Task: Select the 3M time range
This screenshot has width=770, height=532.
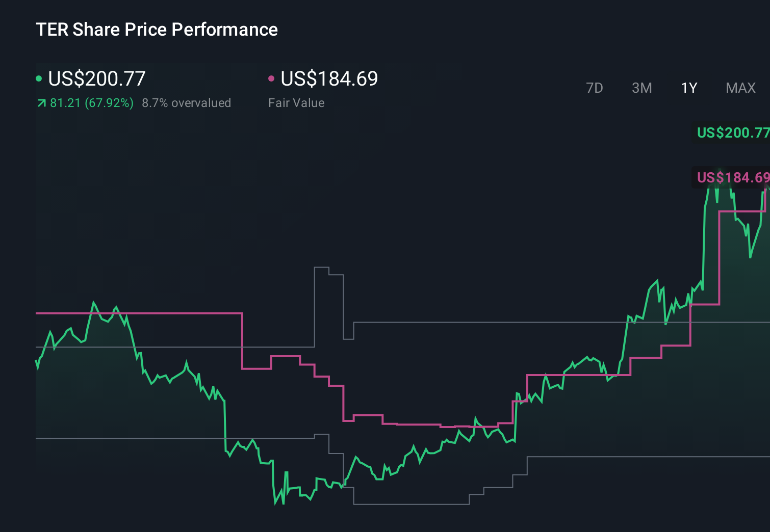Action: coord(641,88)
